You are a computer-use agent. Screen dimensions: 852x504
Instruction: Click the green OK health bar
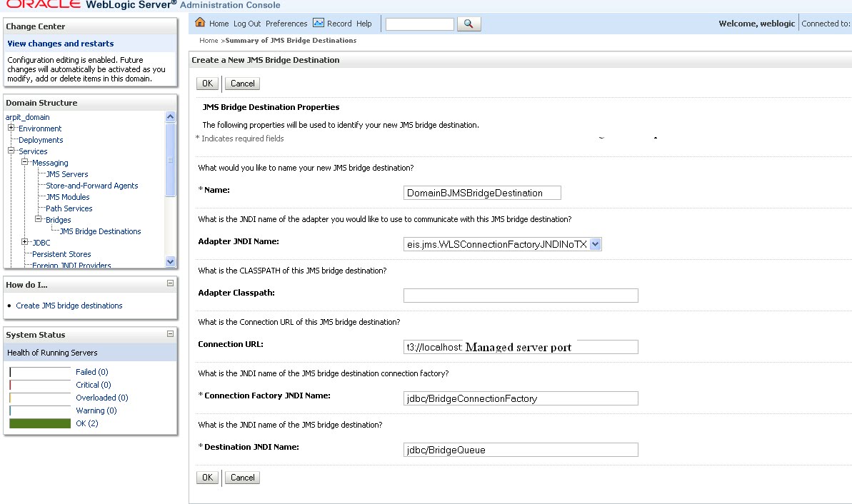tap(40, 423)
